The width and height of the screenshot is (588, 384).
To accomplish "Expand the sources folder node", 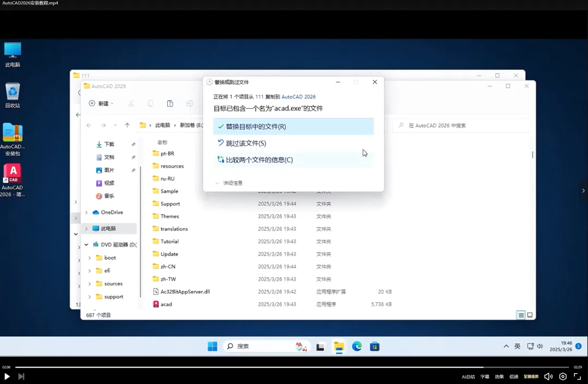I will click(90, 283).
